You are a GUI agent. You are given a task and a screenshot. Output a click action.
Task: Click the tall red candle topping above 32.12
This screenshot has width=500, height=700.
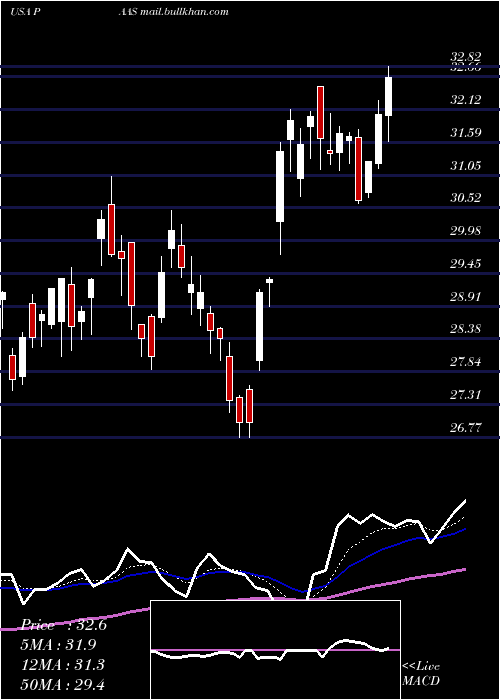pos(320,112)
